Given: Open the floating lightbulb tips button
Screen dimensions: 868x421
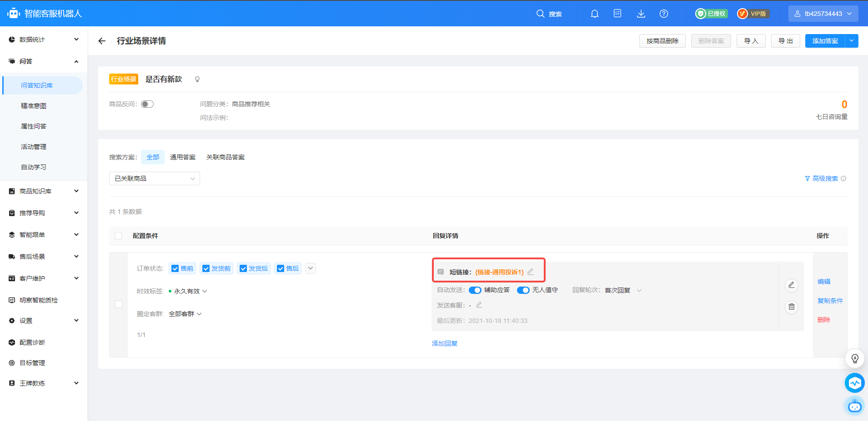Looking at the screenshot, I should tap(855, 359).
